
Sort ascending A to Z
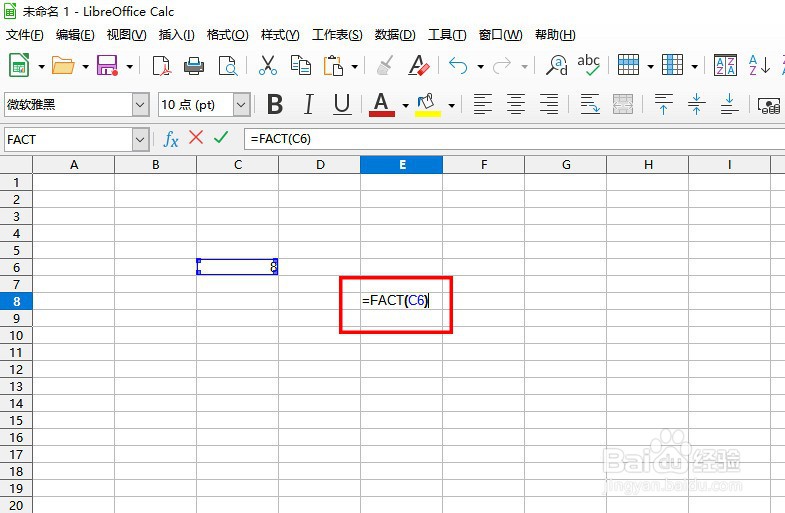(759, 65)
